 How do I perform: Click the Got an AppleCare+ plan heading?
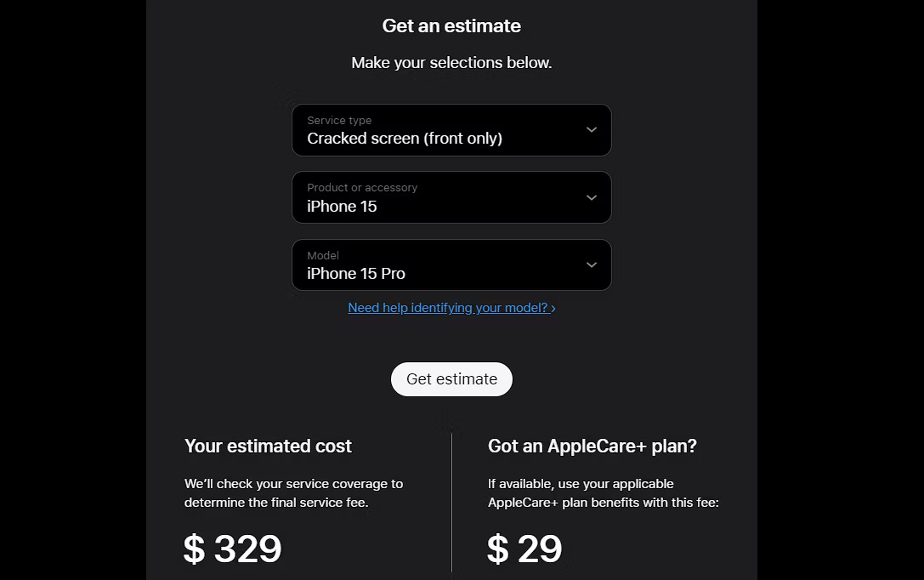click(x=592, y=446)
